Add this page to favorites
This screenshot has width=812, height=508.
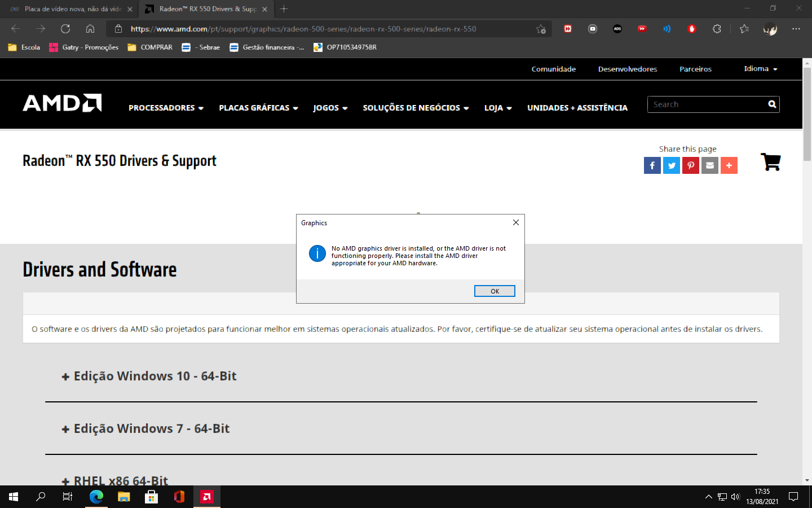[x=541, y=29]
